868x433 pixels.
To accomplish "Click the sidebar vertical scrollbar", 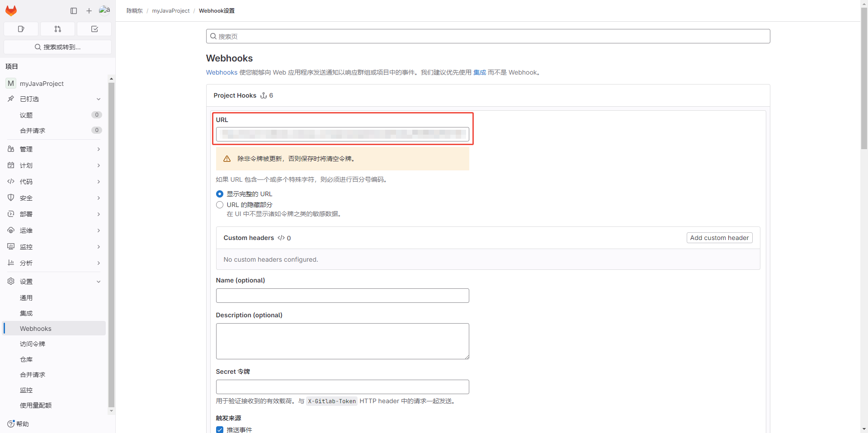I will [111, 244].
